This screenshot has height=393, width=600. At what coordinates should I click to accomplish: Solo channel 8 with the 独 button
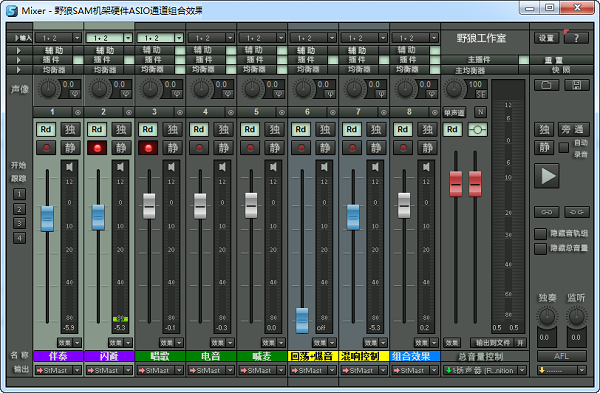(427, 129)
